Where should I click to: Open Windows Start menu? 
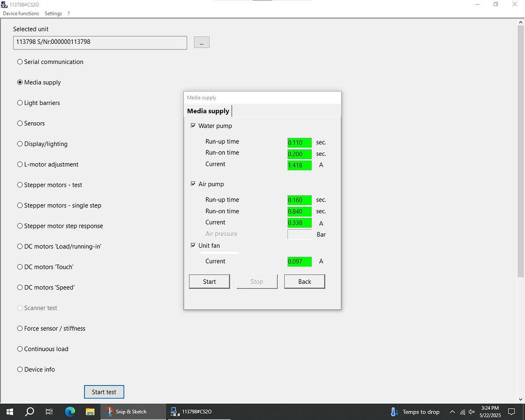tap(9, 412)
